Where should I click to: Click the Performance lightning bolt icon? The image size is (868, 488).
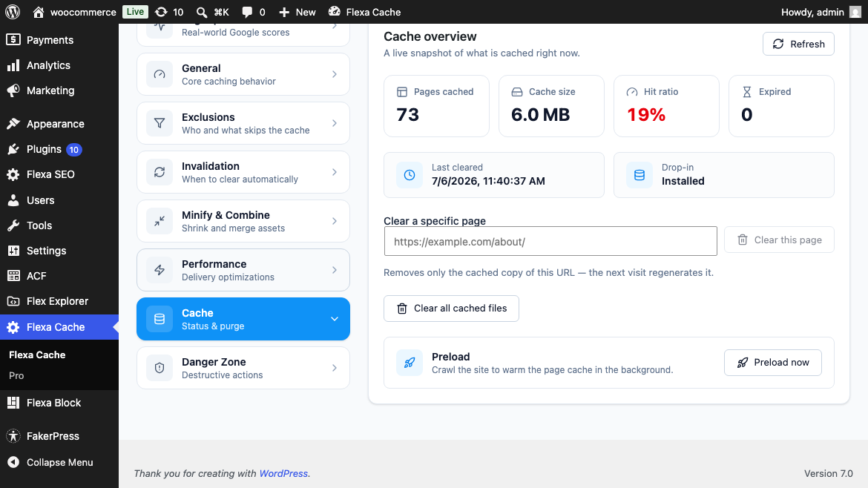pos(160,270)
